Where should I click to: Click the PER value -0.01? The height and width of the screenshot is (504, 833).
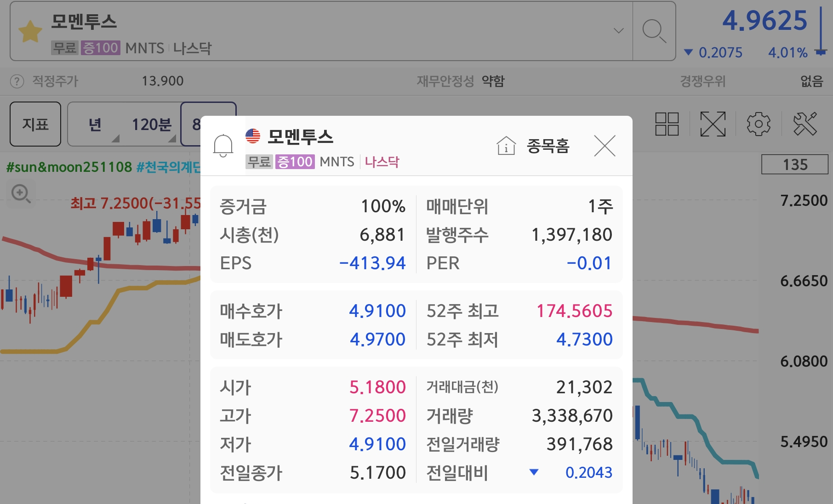(x=589, y=263)
